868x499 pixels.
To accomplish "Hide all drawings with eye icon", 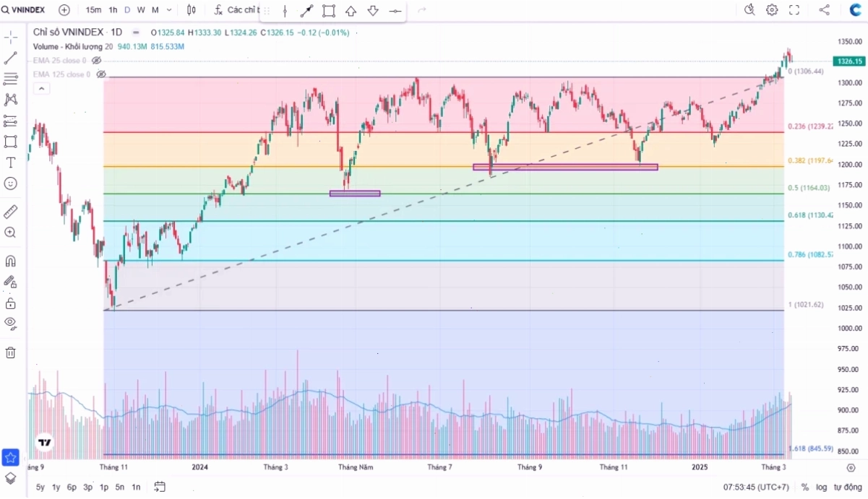I will click(x=11, y=322).
